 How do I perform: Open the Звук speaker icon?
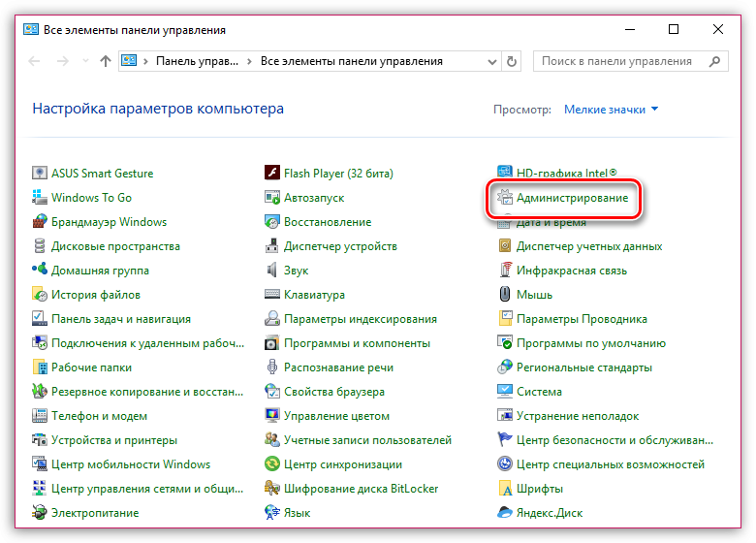(272, 271)
